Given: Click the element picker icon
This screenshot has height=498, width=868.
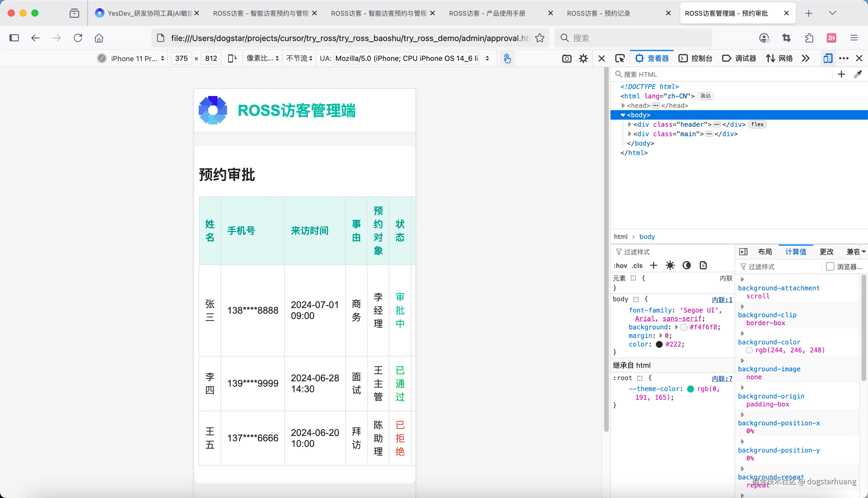Looking at the screenshot, I should tap(619, 58).
